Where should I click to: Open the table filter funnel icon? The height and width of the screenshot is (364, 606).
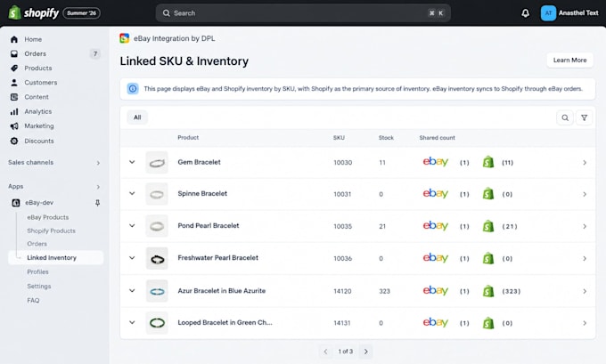[584, 117]
